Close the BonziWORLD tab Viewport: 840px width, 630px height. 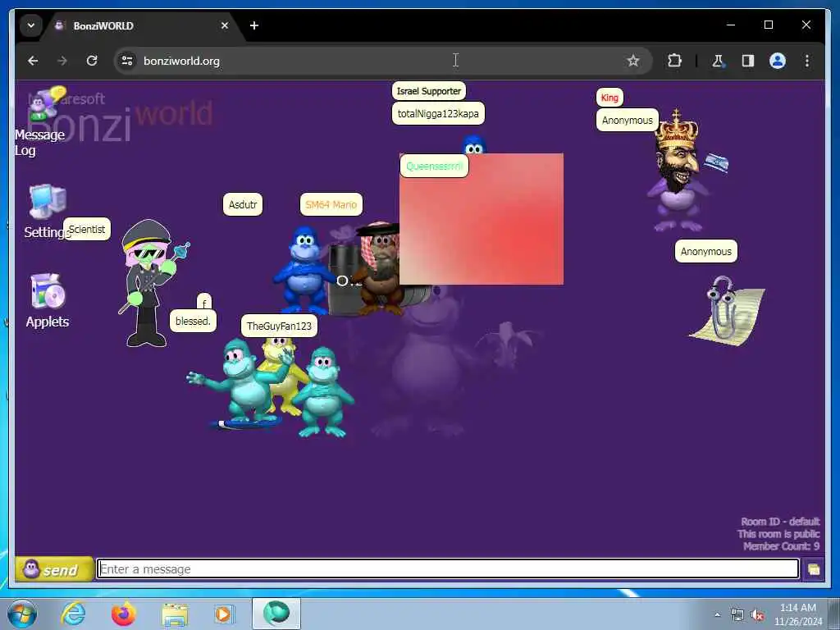pyautogui.click(x=225, y=25)
